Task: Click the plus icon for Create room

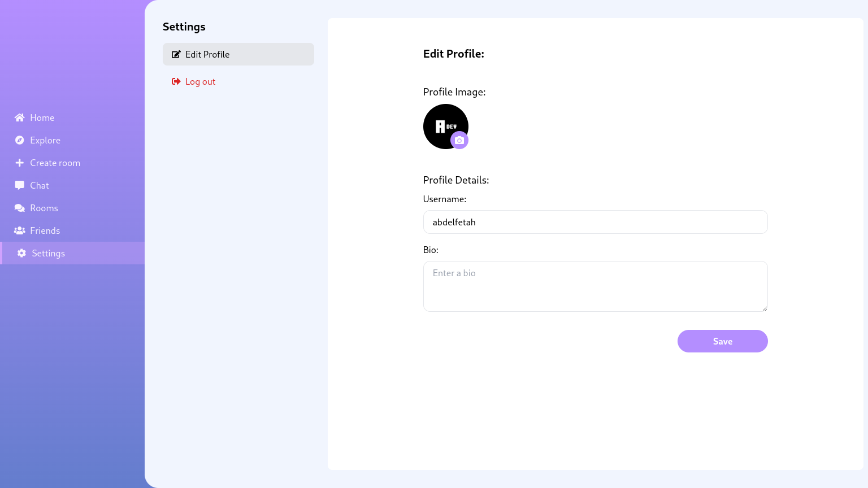Action: 20,163
